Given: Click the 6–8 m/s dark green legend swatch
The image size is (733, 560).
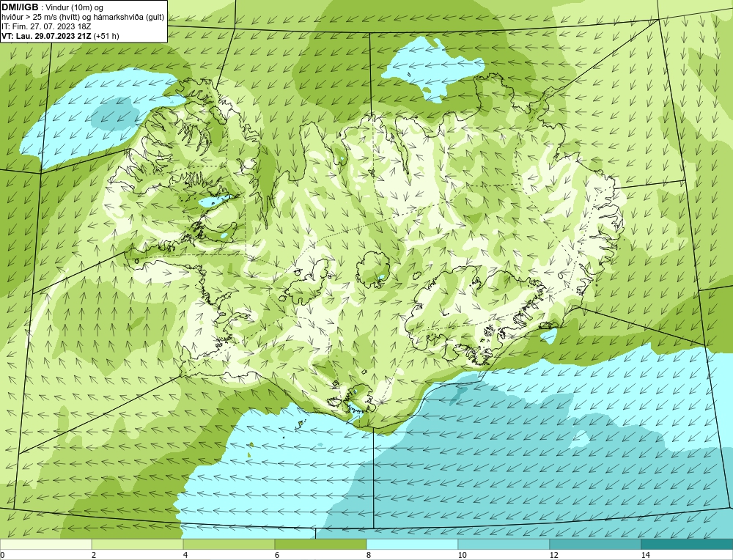Looking at the screenshot, I should (321, 545).
